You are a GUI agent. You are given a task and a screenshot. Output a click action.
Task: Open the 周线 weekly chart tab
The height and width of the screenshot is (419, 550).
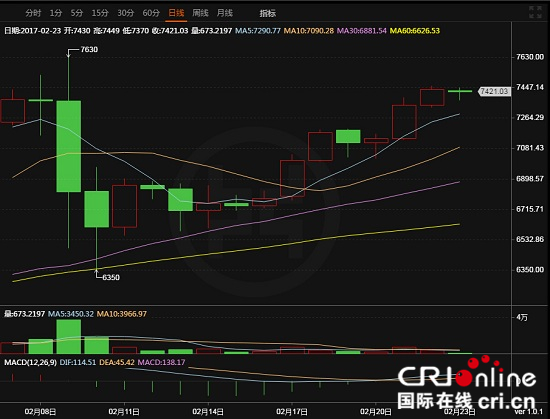click(x=200, y=13)
